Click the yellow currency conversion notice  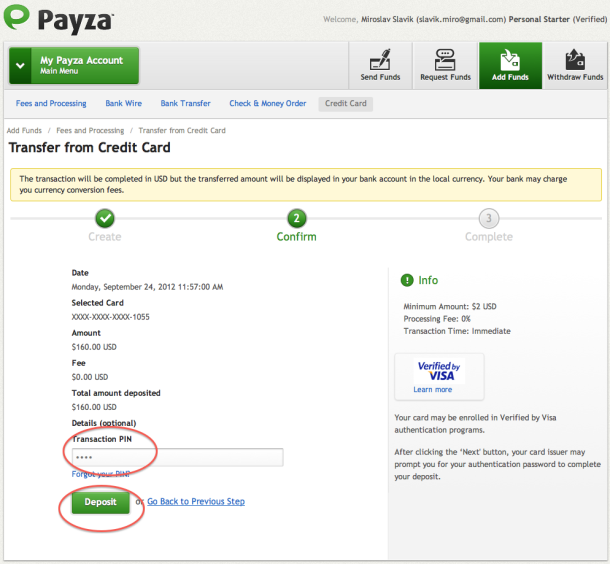pyautogui.click(x=306, y=185)
